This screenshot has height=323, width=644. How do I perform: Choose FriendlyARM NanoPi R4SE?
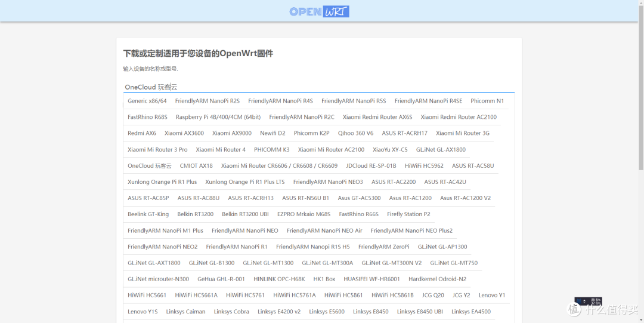click(x=428, y=101)
